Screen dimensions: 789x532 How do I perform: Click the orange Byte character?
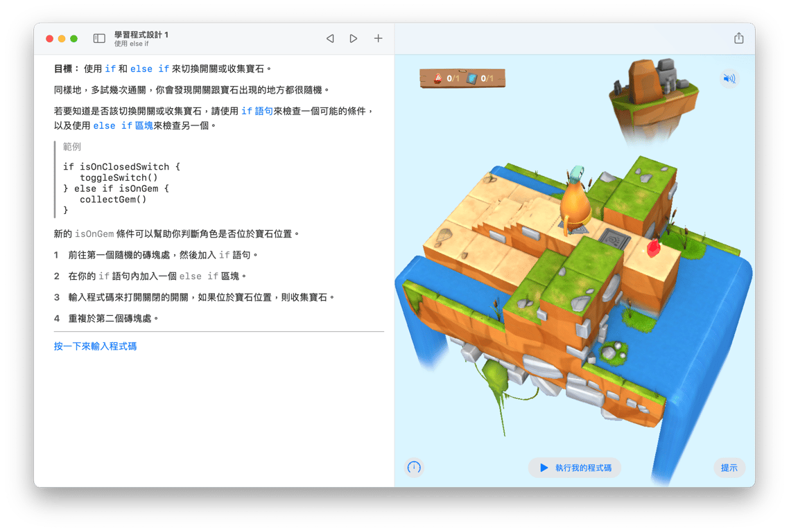click(x=575, y=202)
